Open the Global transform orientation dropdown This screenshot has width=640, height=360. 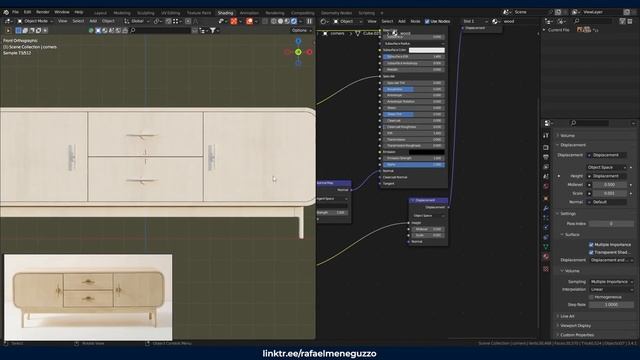(x=137, y=21)
